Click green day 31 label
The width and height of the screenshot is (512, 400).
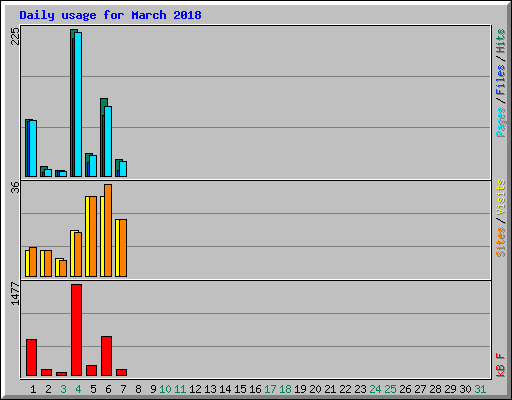[x=480, y=389]
